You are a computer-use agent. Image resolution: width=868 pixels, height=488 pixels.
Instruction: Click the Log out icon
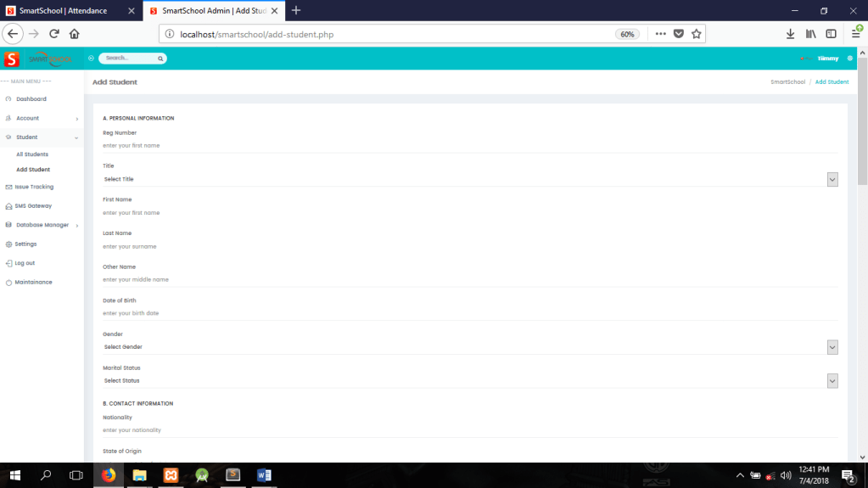[8, 263]
